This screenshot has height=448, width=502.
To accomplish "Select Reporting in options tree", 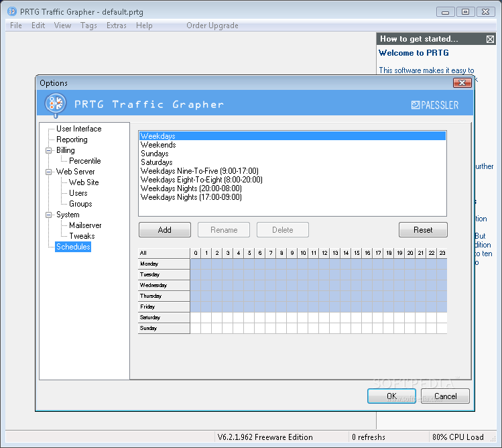I will (72, 139).
